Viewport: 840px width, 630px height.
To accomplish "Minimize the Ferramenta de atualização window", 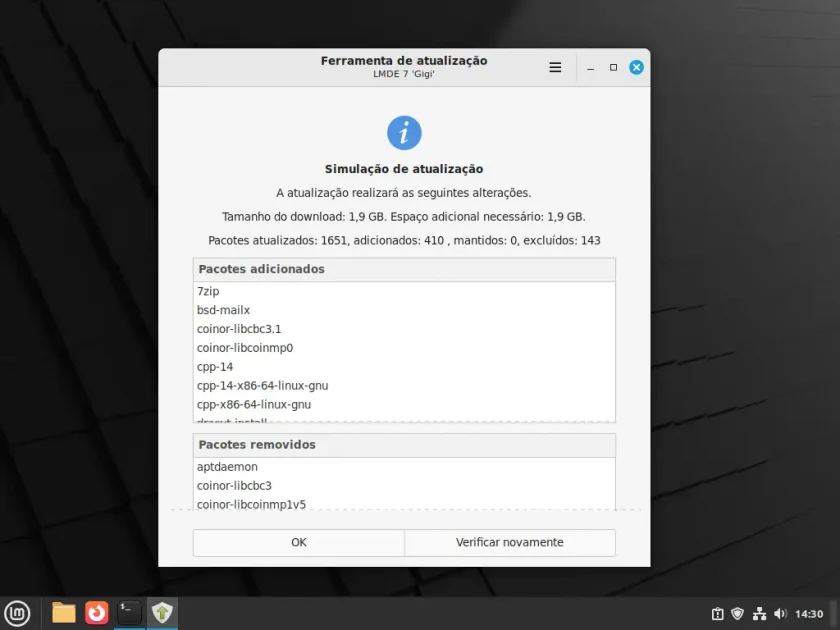I will tap(590, 68).
